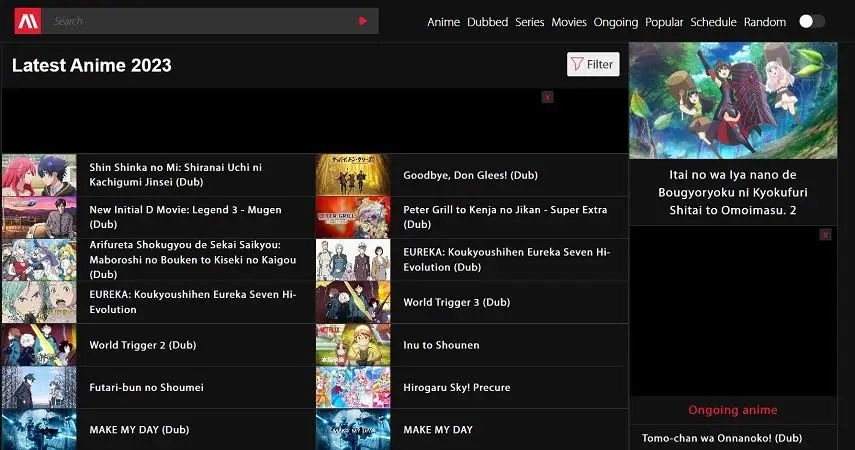Toggle the dark mode switch
Image resolution: width=855 pixels, height=450 pixels.
point(812,21)
